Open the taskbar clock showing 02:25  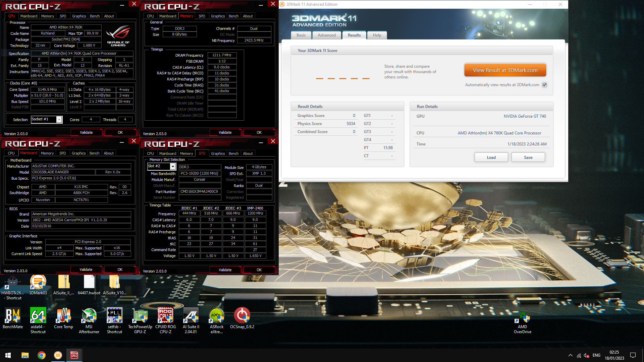point(614,355)
